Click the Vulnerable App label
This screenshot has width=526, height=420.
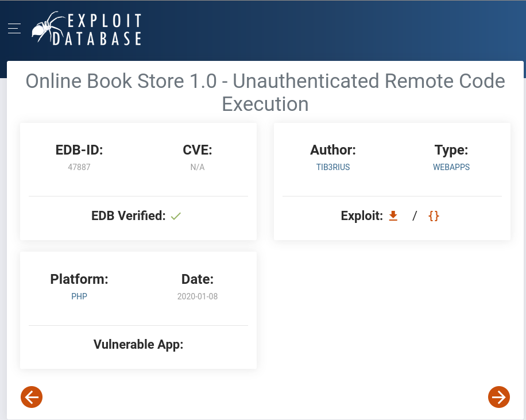[x=138, y=345]
